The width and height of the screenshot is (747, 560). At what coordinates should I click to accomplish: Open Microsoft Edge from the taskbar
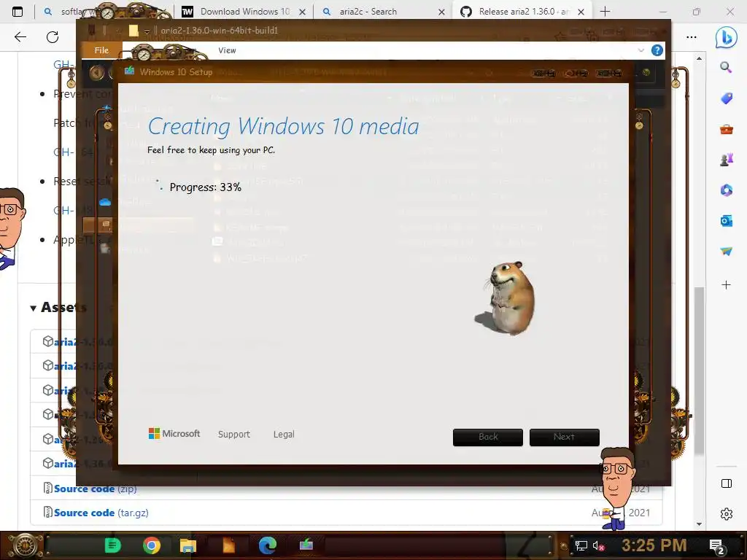click(268, 545)
